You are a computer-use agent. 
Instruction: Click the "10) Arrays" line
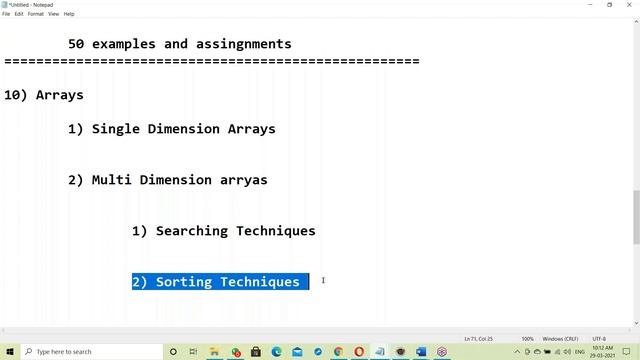point(44,95)
